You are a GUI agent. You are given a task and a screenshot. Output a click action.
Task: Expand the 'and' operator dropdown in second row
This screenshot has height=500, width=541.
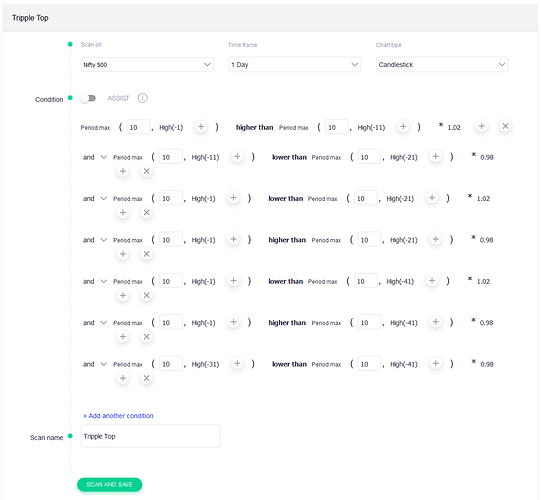(x=95, y=157)
